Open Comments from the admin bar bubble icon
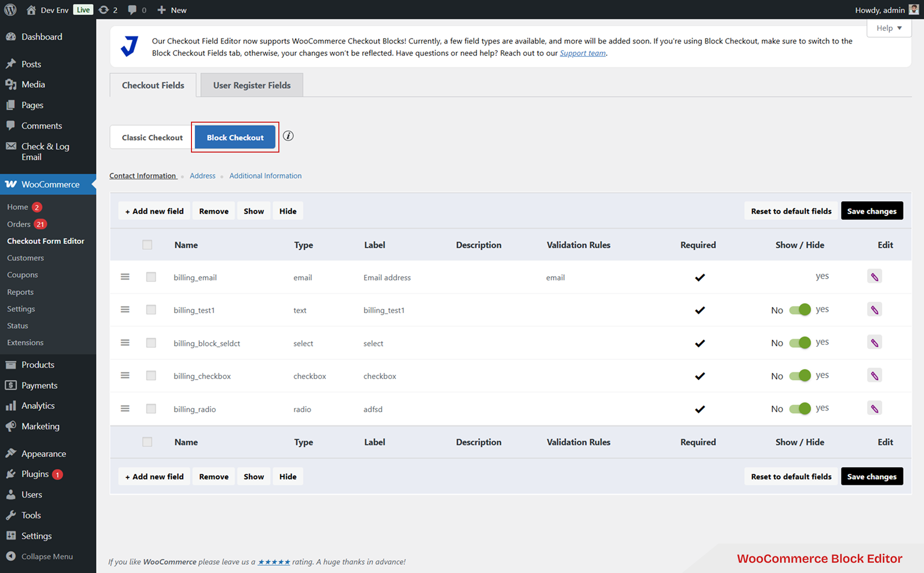924x573 pixels. (x=132, y=9)
